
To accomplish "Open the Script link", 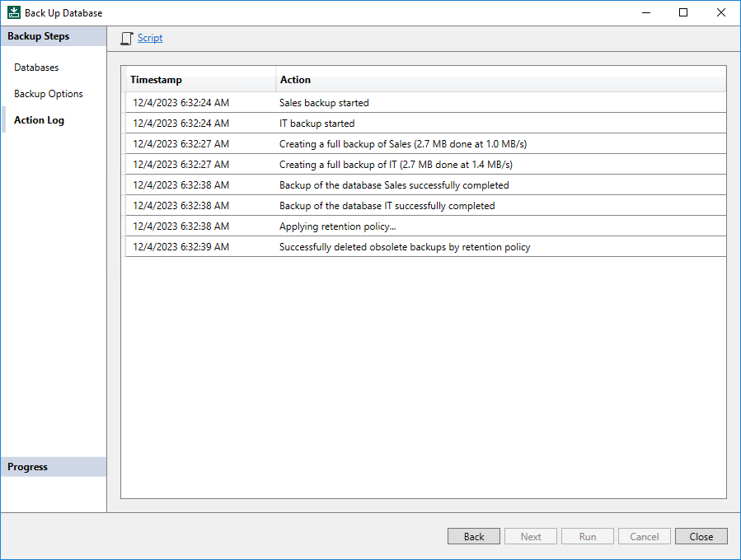I will [149, 37].
